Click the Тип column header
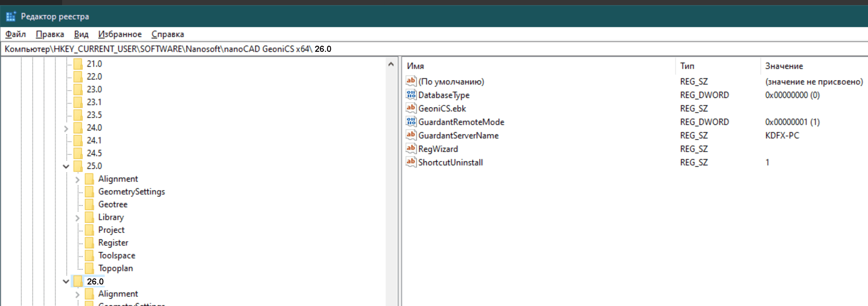The height and width of the screenshot is (306, 868). (687, 66)
